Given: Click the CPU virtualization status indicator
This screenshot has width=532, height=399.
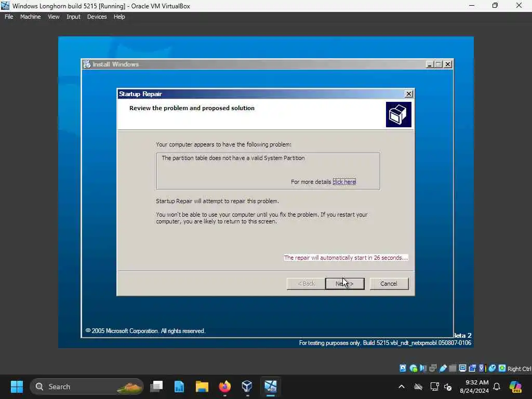Looking at the screenshot, I should click(482, 368).
